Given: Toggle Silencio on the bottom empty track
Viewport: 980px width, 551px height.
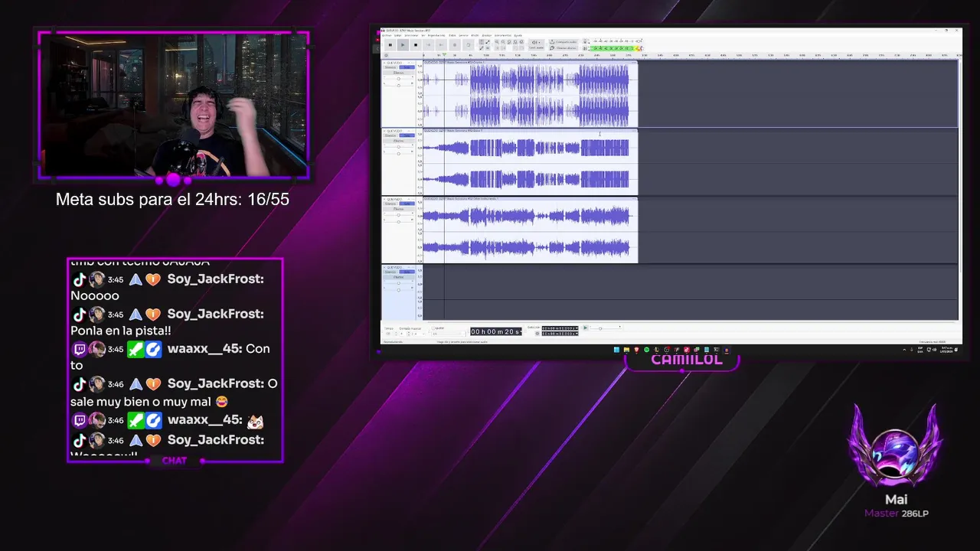Looking at the screenshot, I should tap(390, 272).
